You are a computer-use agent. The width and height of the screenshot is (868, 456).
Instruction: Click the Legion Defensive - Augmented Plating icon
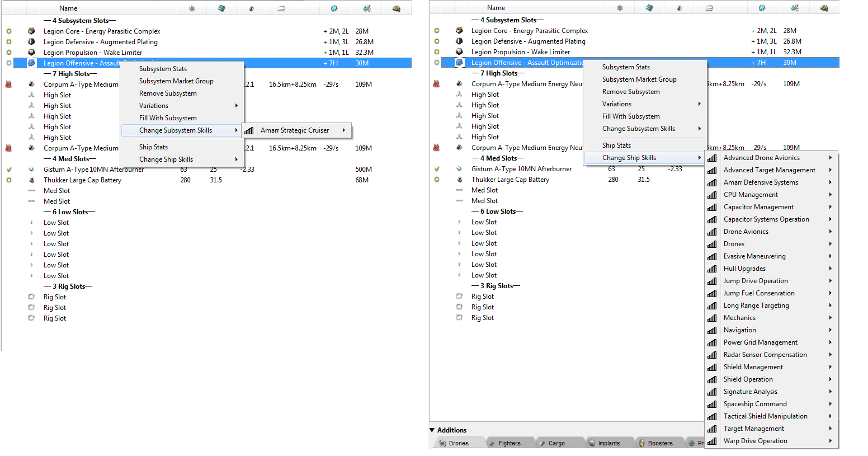coord(31,41)
